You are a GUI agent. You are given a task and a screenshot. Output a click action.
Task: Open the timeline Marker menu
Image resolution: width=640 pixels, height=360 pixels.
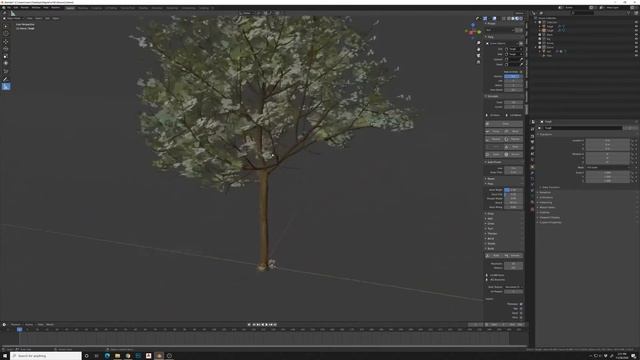50,324
